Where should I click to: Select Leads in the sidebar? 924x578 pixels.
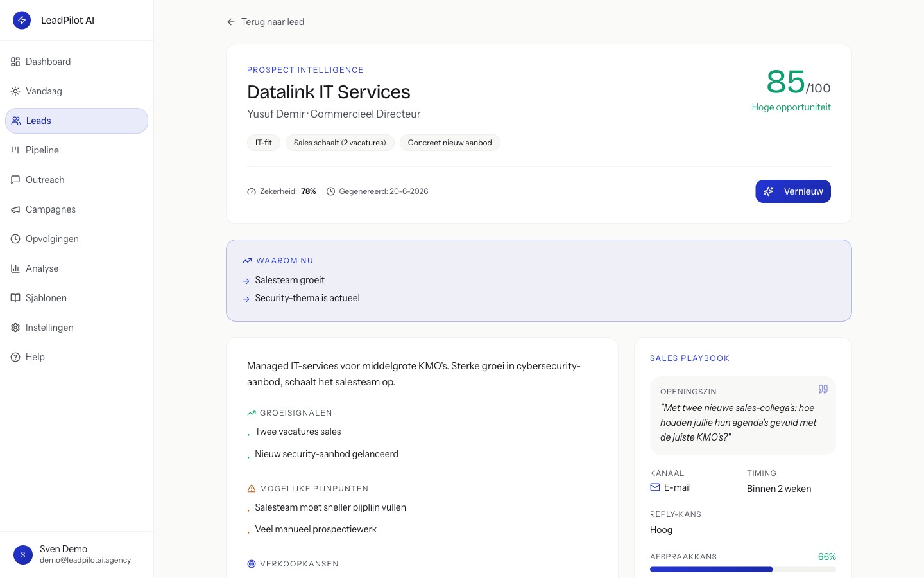click(x=76, y=121)
